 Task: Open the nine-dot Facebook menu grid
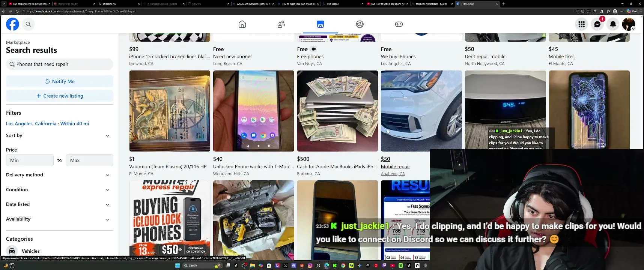[582, 24]
